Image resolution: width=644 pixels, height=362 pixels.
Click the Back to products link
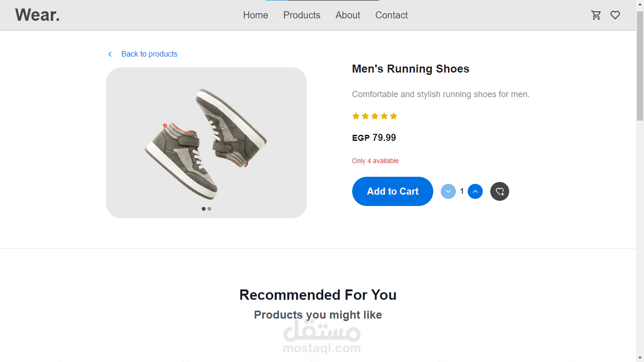(x=149, y=54)
